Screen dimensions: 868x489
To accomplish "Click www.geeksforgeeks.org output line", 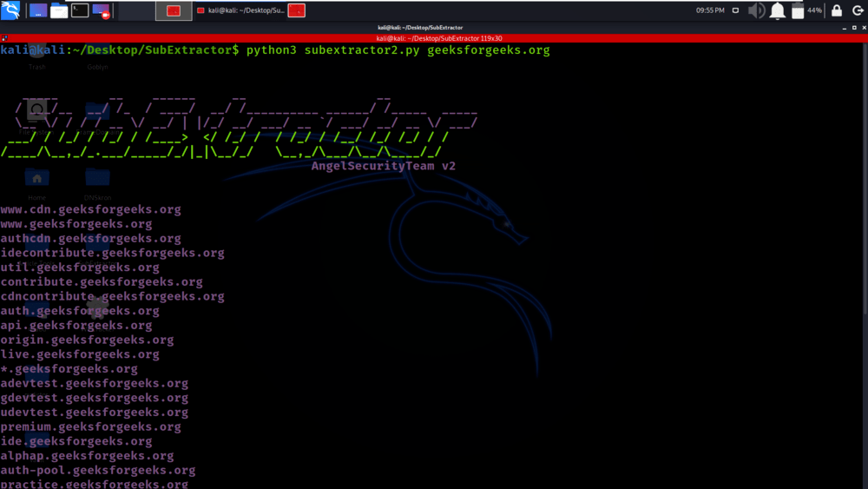I will [x=76, y=224].
